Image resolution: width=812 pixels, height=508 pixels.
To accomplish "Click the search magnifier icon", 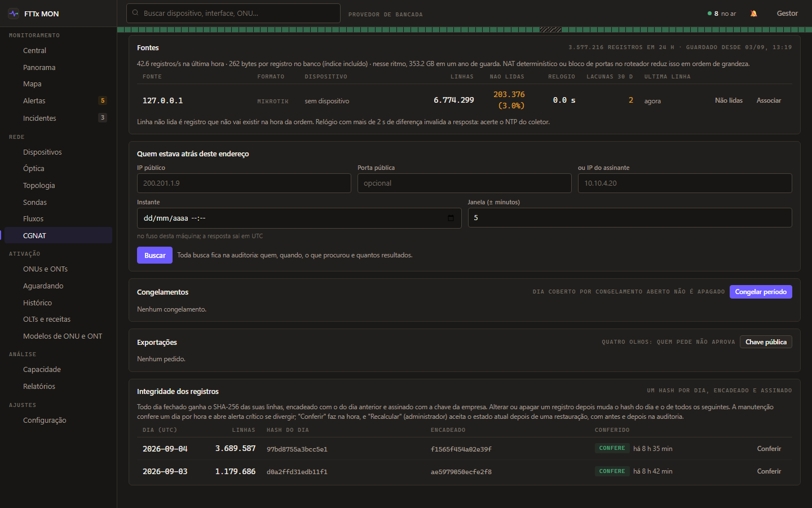I will (135, 13).
